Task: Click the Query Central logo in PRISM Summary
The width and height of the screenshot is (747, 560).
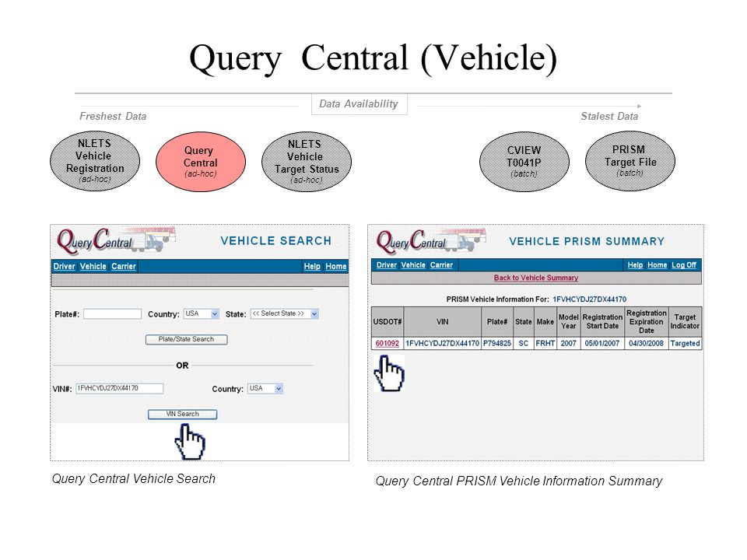Action: 431,240
